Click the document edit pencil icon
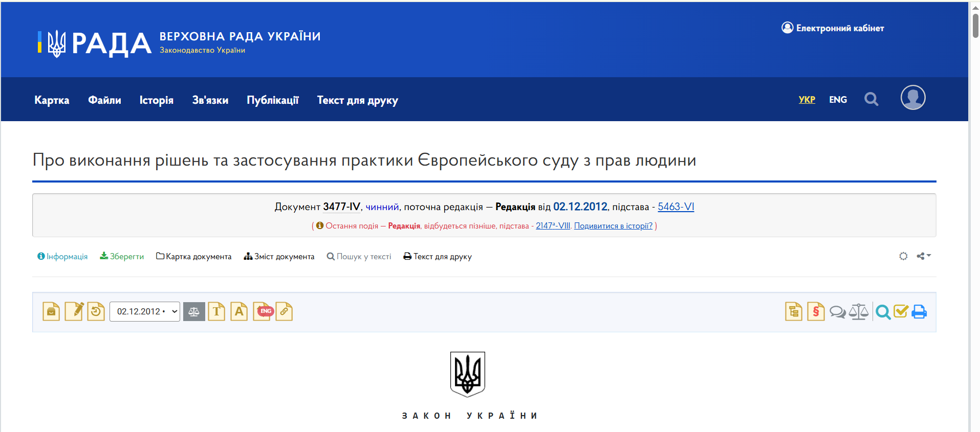Image resolution: width=980 pixels, height=432 pixels. click(74, 311)
